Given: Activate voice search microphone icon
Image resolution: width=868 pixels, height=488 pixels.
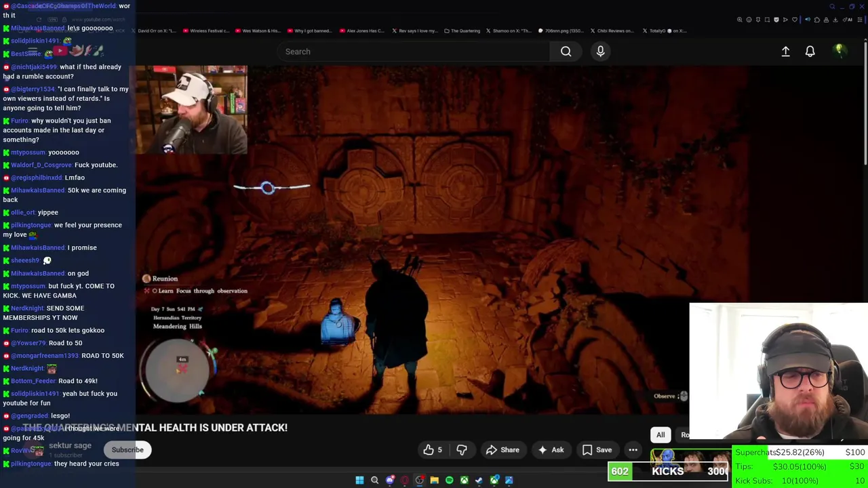Looking at the screenshot, I should 600,52.
